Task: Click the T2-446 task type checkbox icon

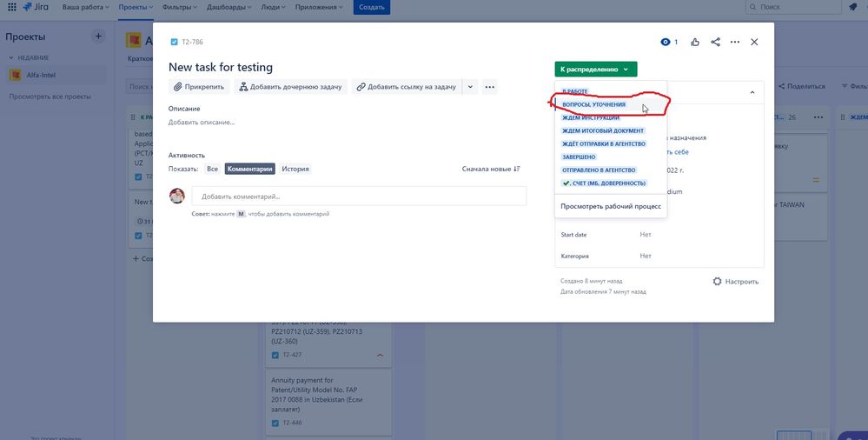Action: [x=275, y=423]
